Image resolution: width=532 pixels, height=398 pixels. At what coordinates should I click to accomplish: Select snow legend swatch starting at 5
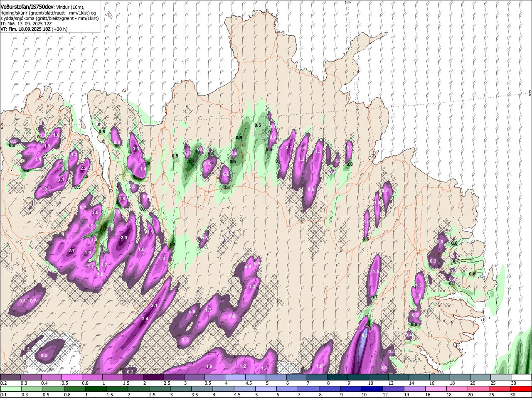click(x=276, y=377)
